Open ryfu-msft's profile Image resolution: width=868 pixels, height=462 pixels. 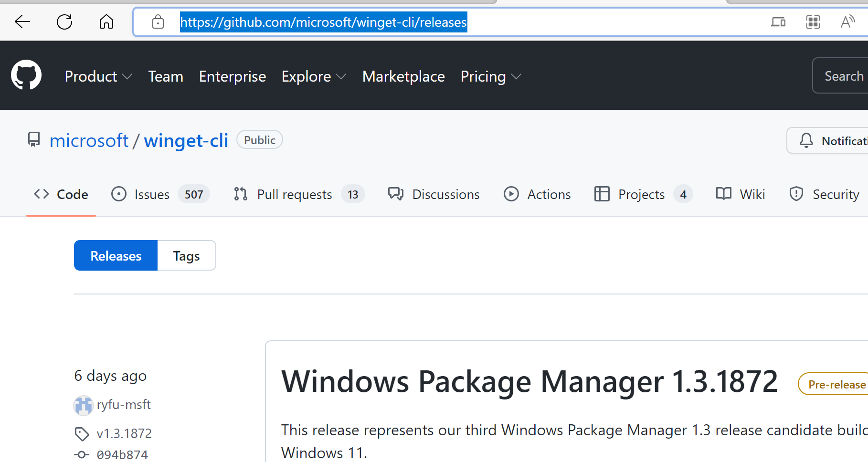coord(124,404)
